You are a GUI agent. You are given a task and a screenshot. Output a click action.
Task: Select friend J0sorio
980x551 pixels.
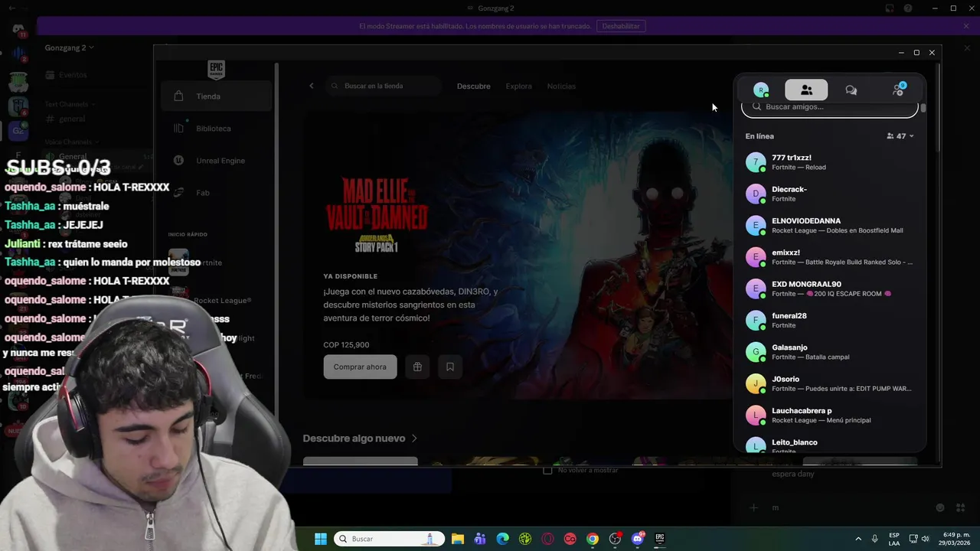[830, 383]
